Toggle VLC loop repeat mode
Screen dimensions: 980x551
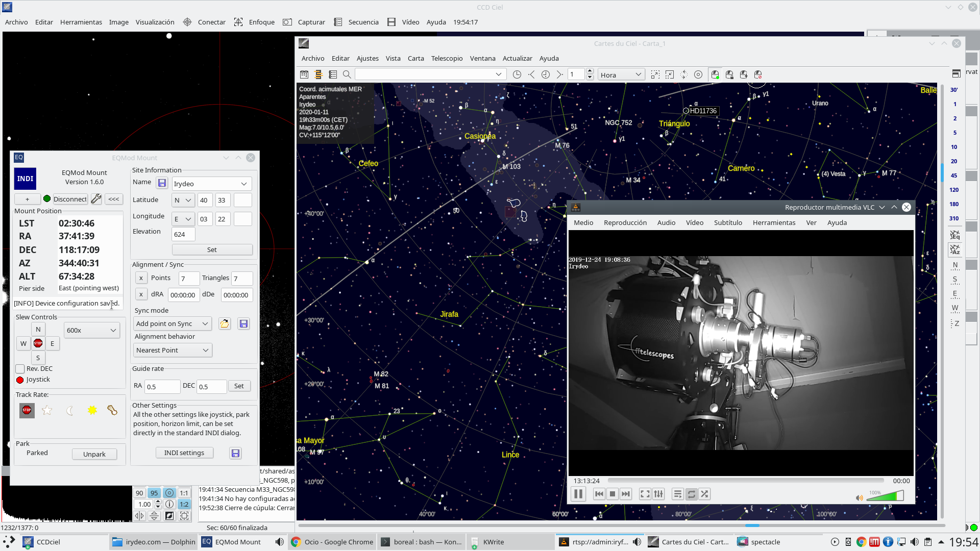691,494
